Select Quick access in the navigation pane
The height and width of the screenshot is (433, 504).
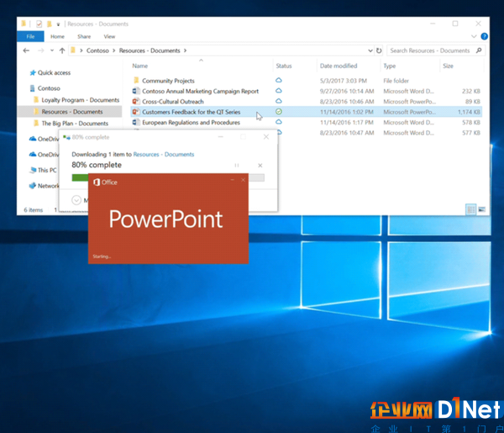[x=54, y=72]
